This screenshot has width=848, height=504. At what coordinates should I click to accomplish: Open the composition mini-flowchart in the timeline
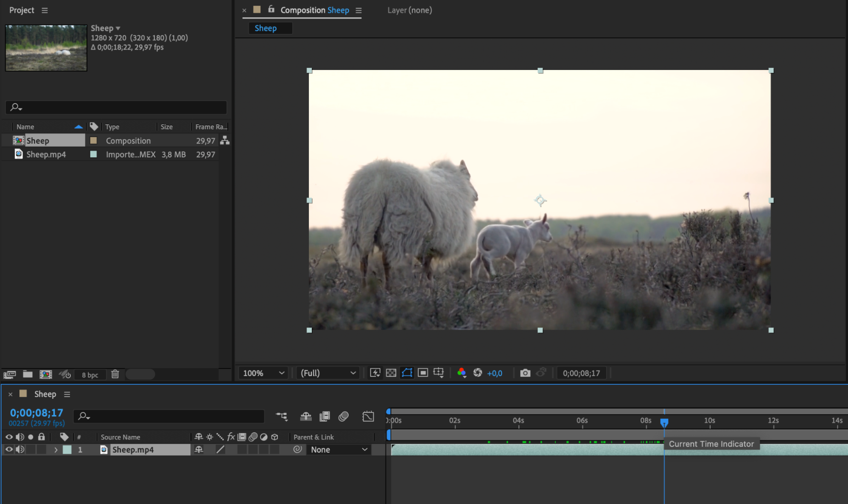pos(281,416)
